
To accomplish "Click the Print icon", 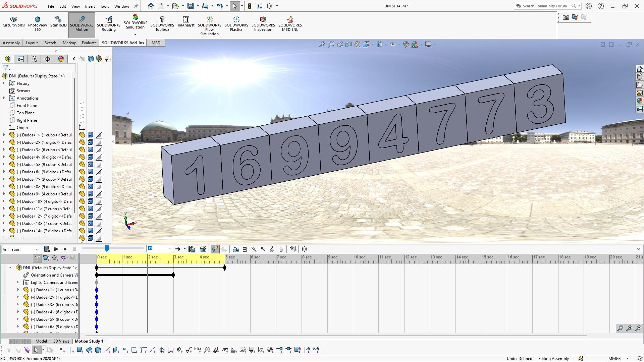I will [x=205, y=6].
